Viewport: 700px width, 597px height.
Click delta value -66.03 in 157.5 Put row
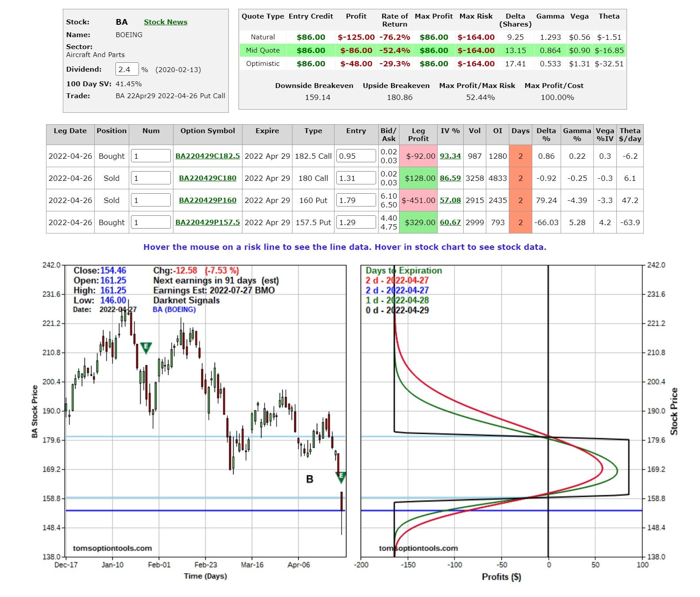tap(546, 222)
